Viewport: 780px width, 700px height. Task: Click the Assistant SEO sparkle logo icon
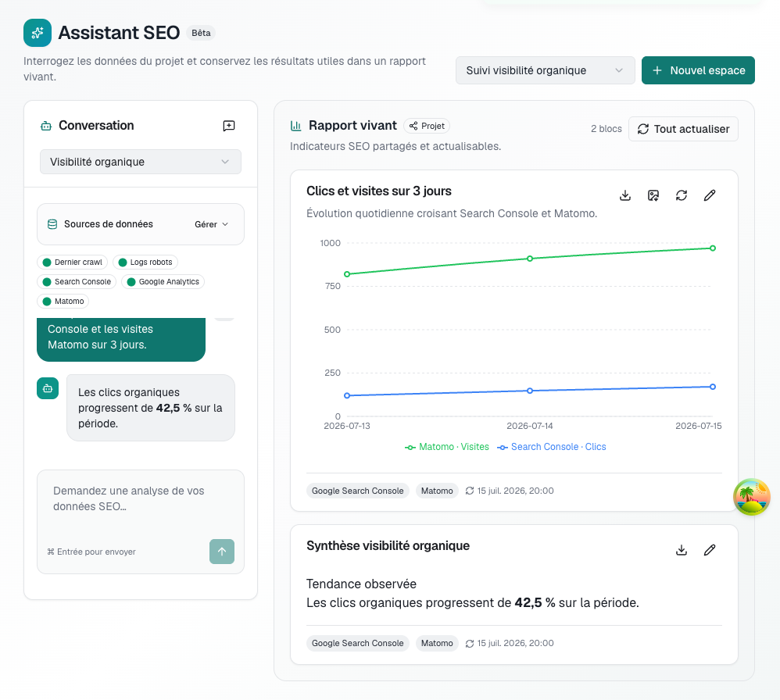tap(38, 33)
